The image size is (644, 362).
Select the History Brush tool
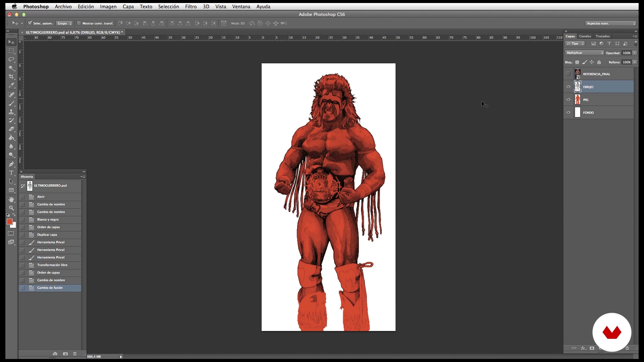[x=11, y=120]
